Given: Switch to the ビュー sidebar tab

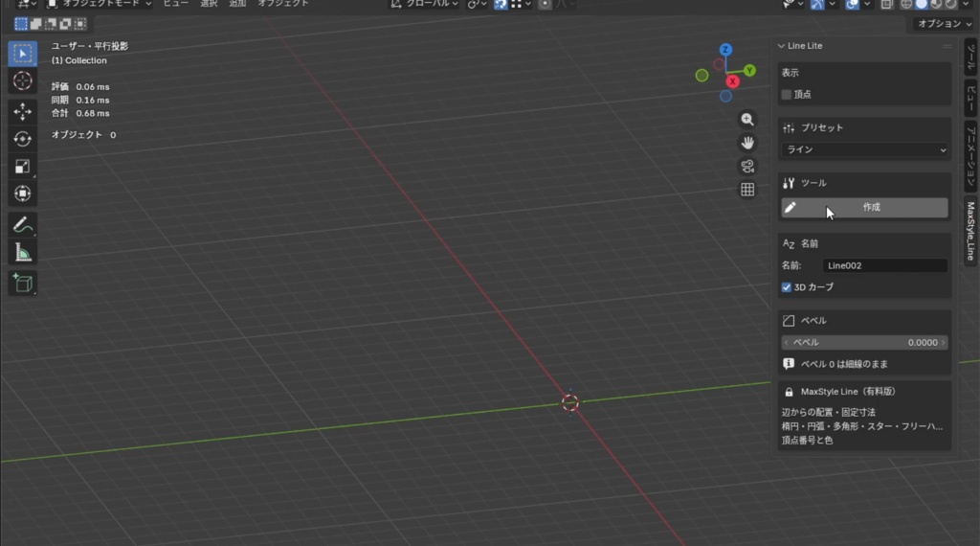Looking at the screenshot, I should coord(970,98).
